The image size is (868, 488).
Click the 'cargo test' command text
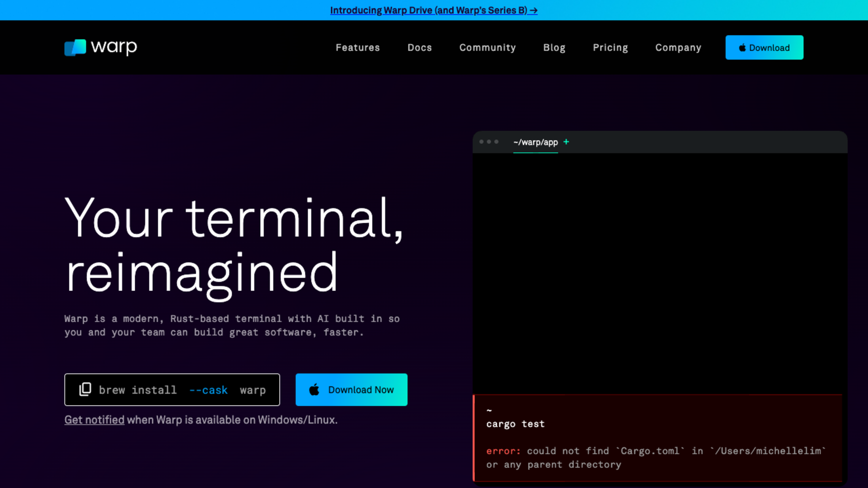tap(515, 424)
